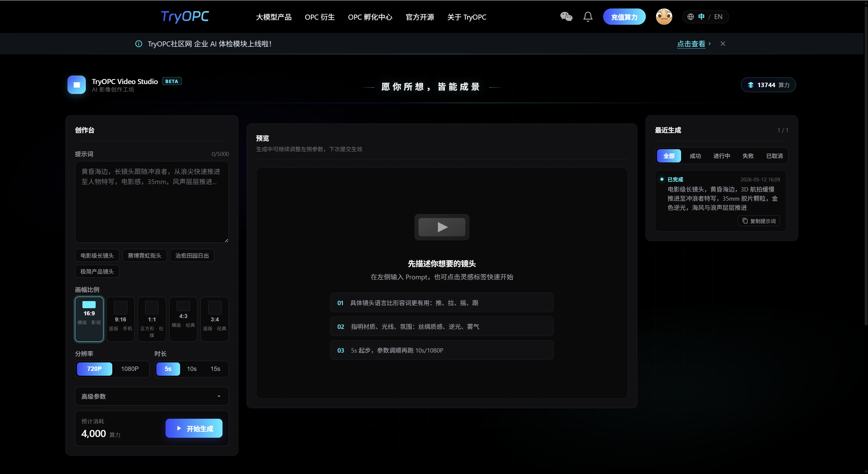
Task: Switch to the 已取消 filter tab
Action: coord(774,156)
